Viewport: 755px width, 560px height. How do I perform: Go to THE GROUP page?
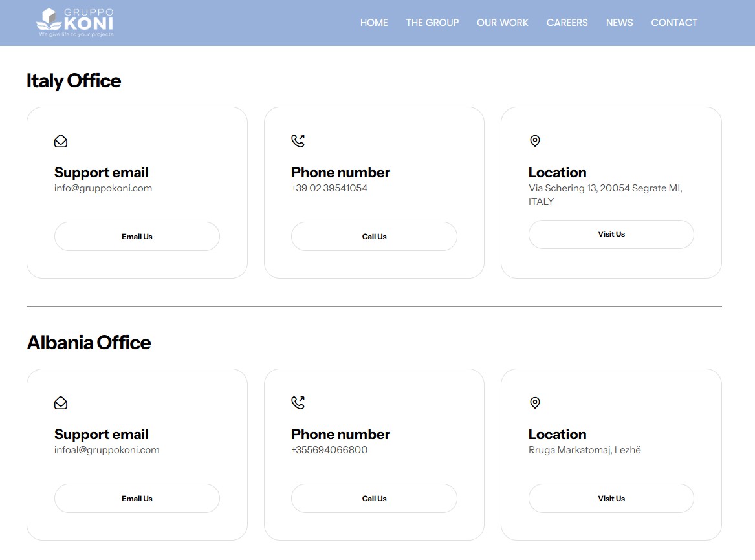coord(432,23)
